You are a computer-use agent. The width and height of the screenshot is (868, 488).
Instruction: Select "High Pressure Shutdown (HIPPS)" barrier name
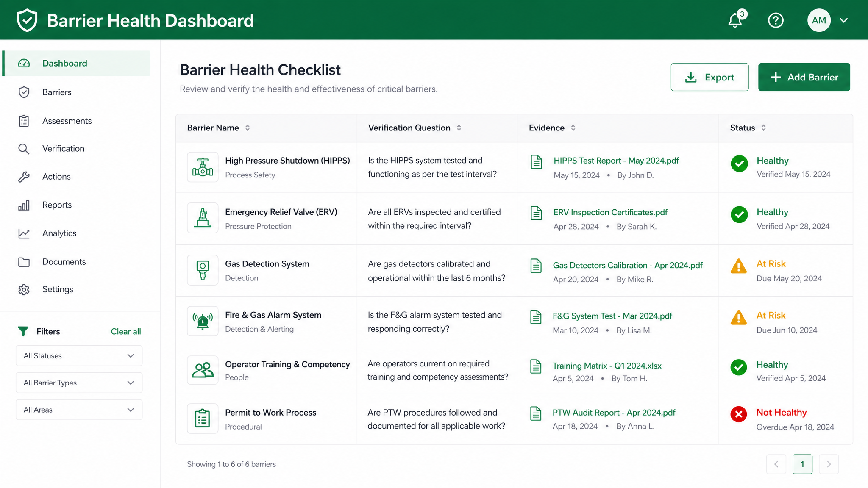[x=287, y=161]
